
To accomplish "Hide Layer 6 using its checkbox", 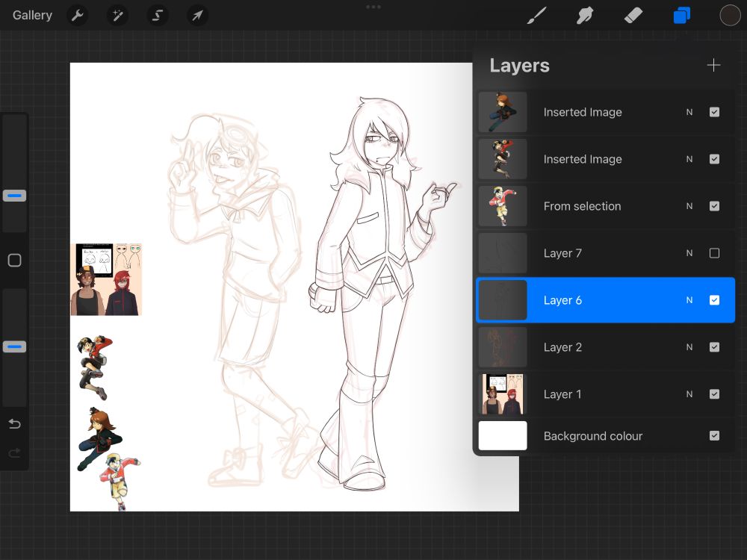I will (x=714, y=300).
